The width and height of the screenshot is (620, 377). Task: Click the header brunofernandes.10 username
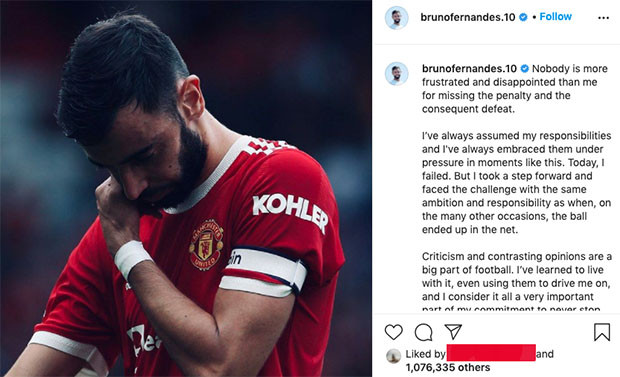click(x=468, y=17)
